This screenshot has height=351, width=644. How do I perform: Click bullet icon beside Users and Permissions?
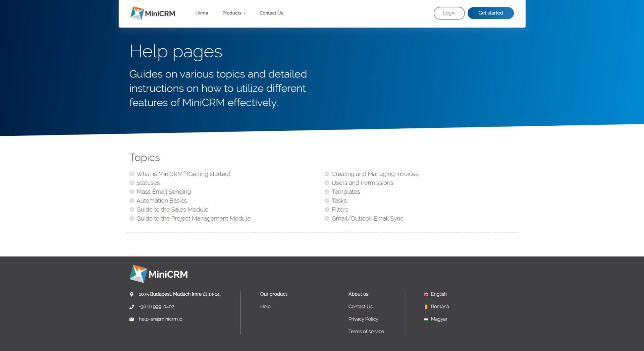[327, 183]
